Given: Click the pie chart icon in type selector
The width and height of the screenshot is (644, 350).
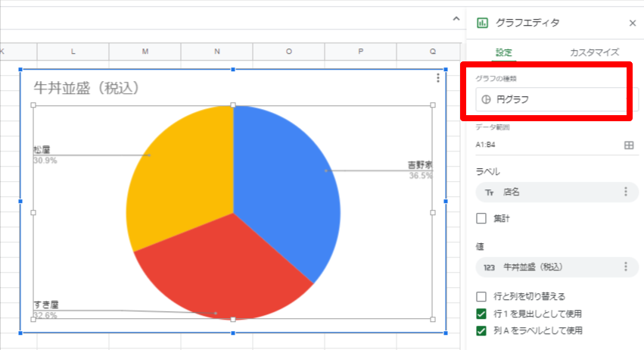Looking at the screenshot, I should (486, 99).
